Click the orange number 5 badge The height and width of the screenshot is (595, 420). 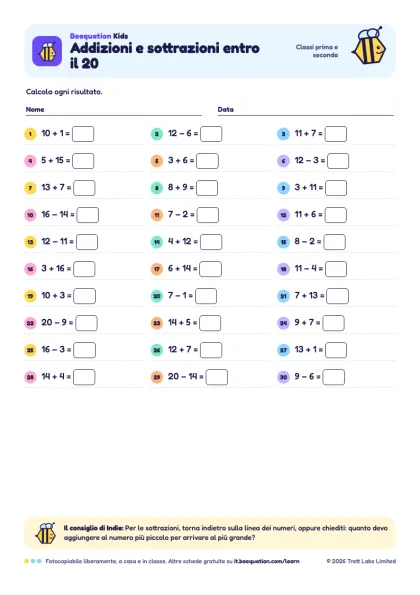pyautogui.click(x=157, y=161)
